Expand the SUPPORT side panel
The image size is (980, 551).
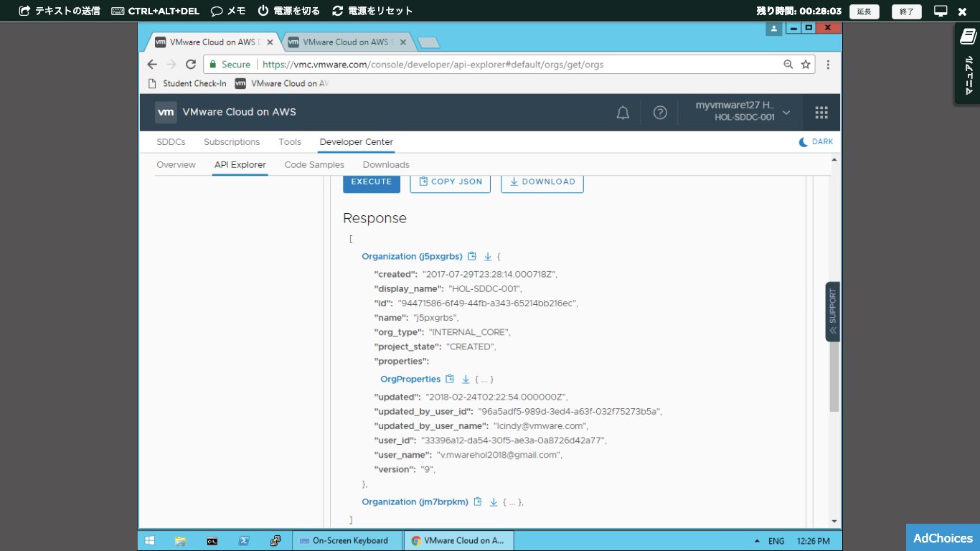(x=832, y=311)
